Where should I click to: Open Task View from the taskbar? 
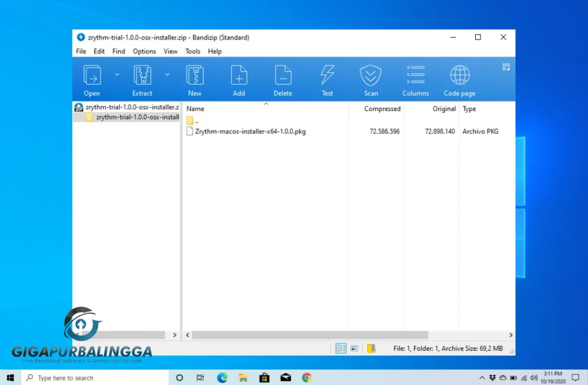click(x=200, y=378)
